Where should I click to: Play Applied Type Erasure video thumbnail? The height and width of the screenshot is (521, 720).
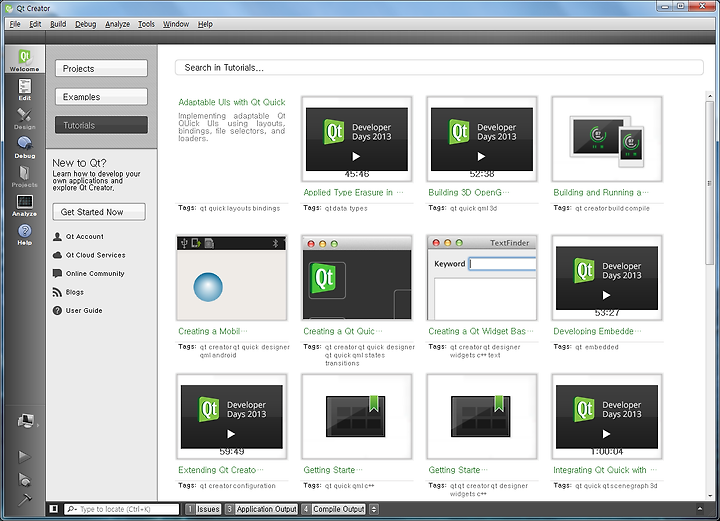click(357, 139)
